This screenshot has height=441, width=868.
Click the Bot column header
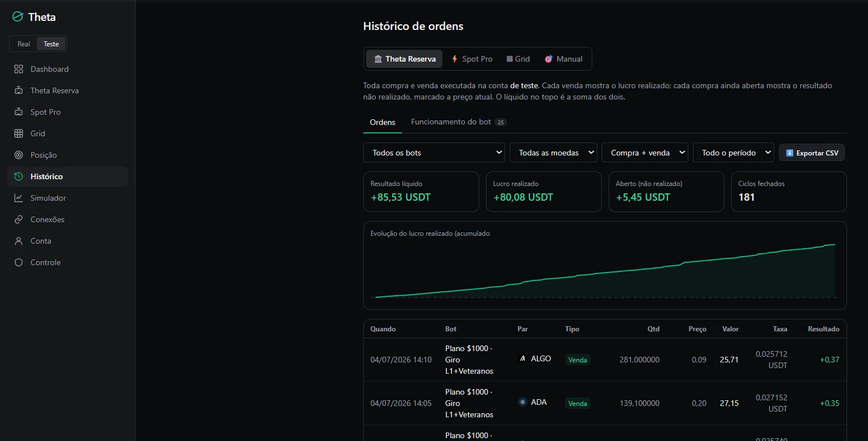(x=450, y=329)
